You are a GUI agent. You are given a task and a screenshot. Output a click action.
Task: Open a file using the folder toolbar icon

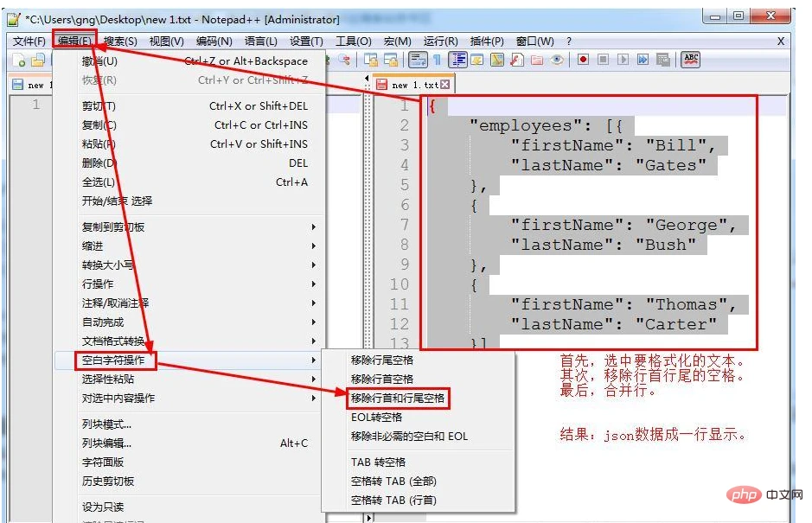(39, 61)
